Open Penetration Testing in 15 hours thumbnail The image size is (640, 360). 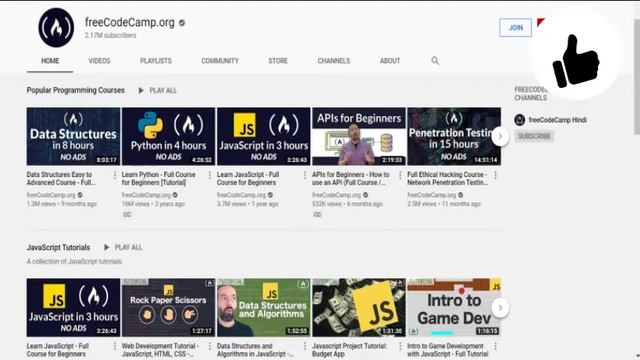pos(454,136)
